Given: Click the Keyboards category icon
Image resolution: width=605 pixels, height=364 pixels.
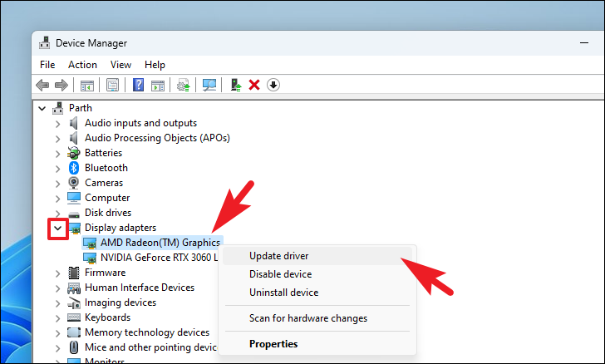Looking at the screenshot, I should point(74,317).
